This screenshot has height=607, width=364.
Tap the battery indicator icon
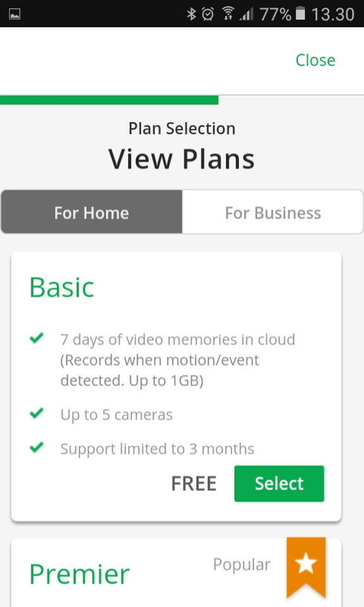coord(300,13)
